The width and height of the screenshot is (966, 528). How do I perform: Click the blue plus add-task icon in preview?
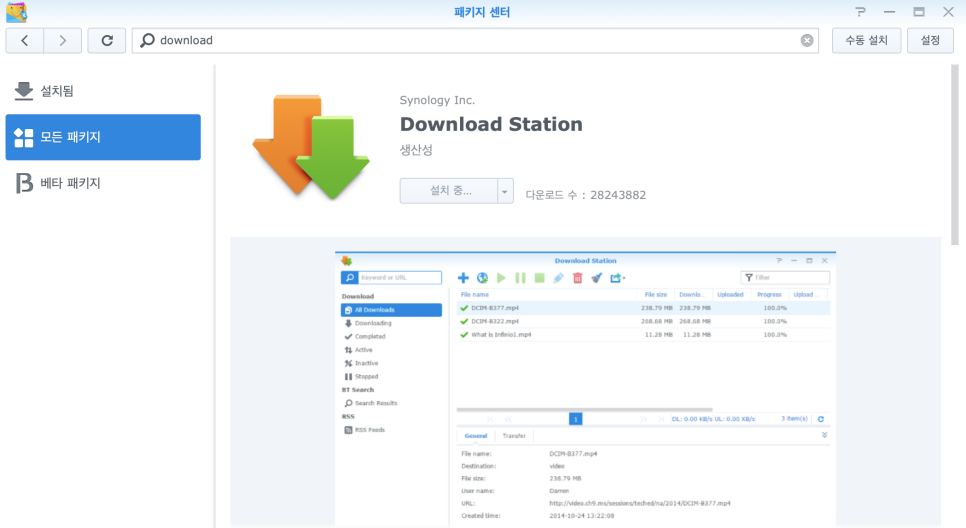pyautogui.click(x=463, y=278)
